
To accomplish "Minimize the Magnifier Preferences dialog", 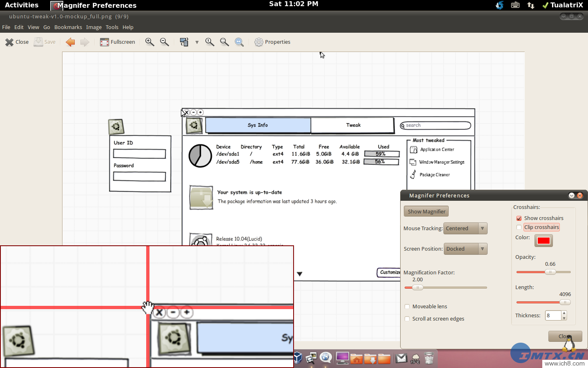I will (572, 195).
